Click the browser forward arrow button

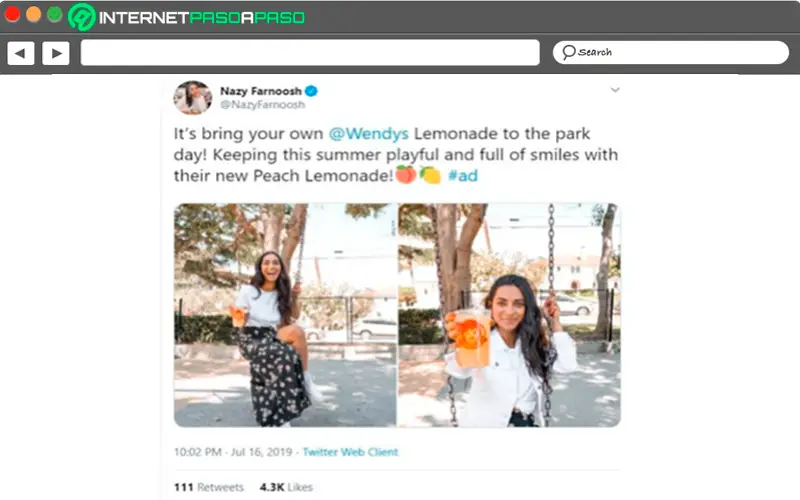click(55, 53)
